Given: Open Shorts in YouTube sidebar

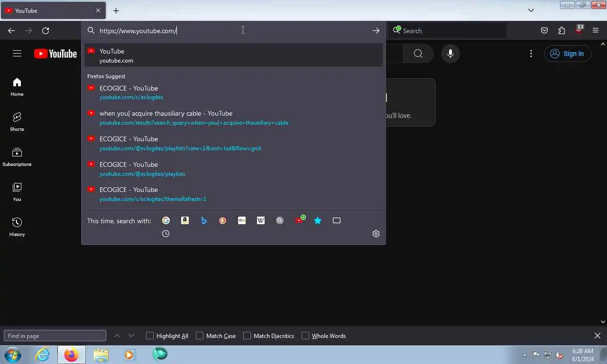Looking at the screenshot, I should [x=17, y=122].
